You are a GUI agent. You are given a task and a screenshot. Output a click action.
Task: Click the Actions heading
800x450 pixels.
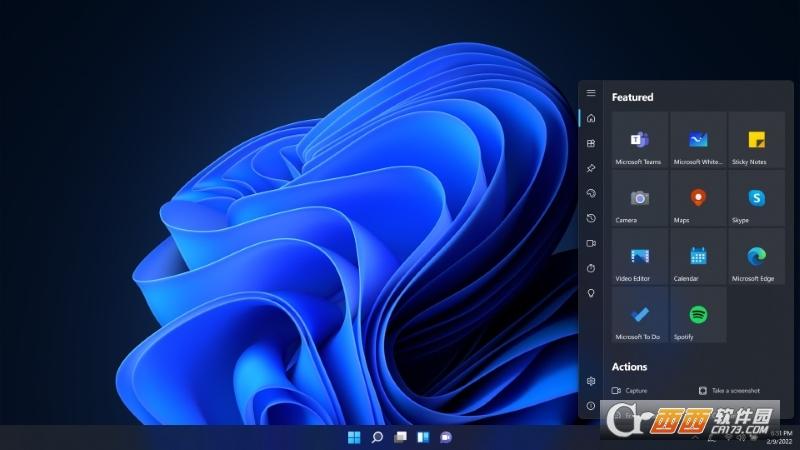tap(629, 367)
